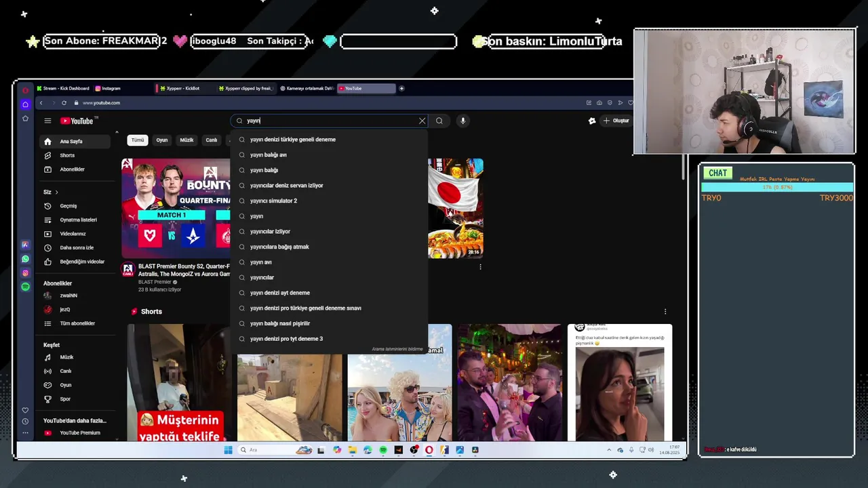Switch to the Instagram browser tab
868x488 pixels.
(x=108, y=88)
